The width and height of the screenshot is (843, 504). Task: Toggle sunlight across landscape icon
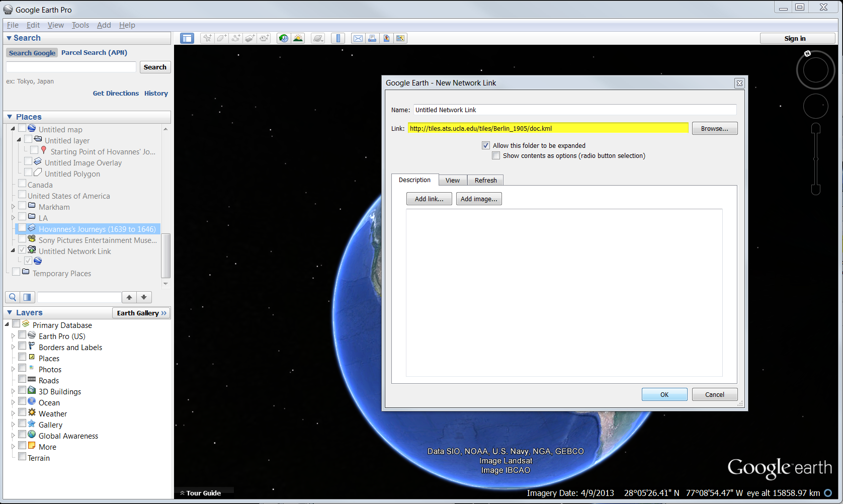tap(298, 38)
